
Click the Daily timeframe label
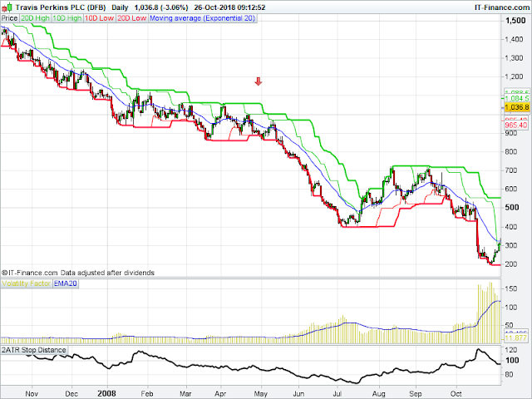(x=120, y=7)
